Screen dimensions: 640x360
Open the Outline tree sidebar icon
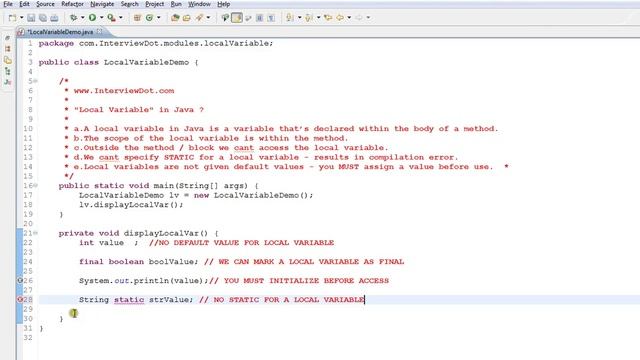(7, 71)
